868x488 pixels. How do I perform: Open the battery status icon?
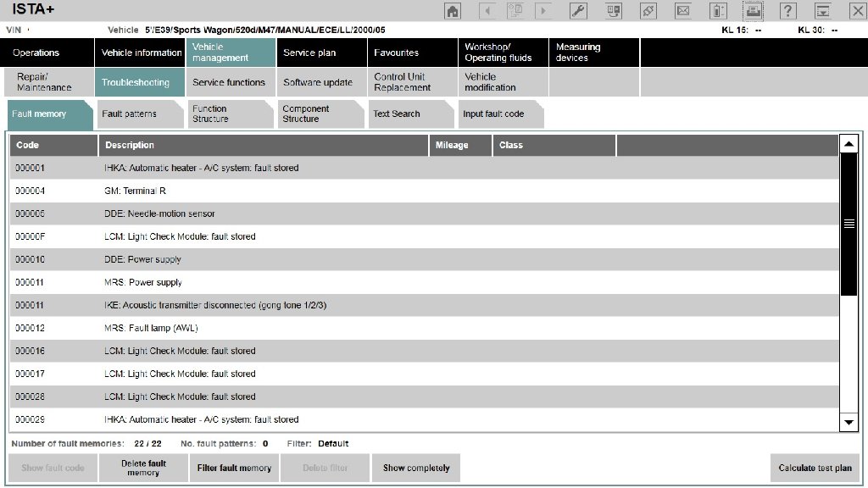718,10
